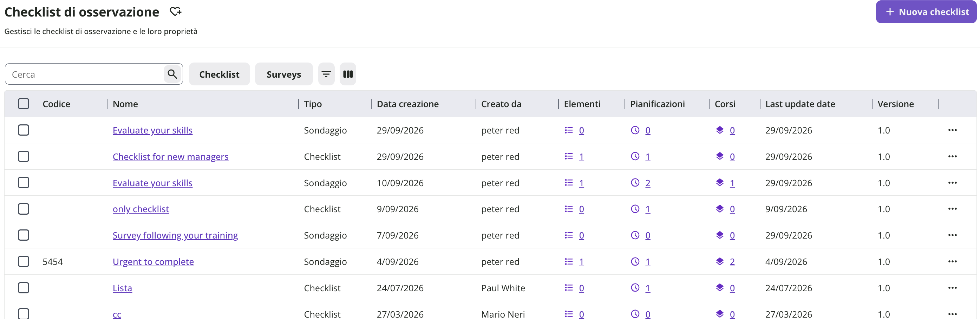Select code 5454 cell
The height and width of the screenshot is (319, 980).
pos(52,261)
